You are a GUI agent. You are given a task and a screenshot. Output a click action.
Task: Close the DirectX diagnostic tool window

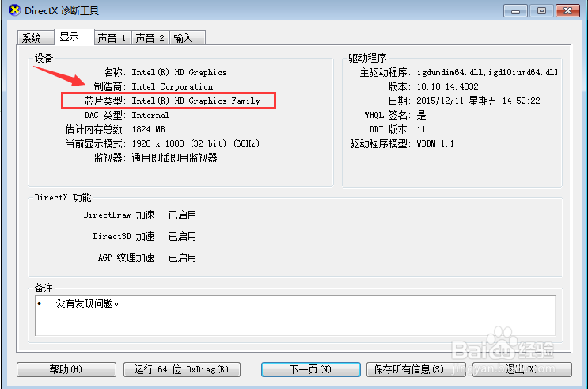click(x=567, y=11)
